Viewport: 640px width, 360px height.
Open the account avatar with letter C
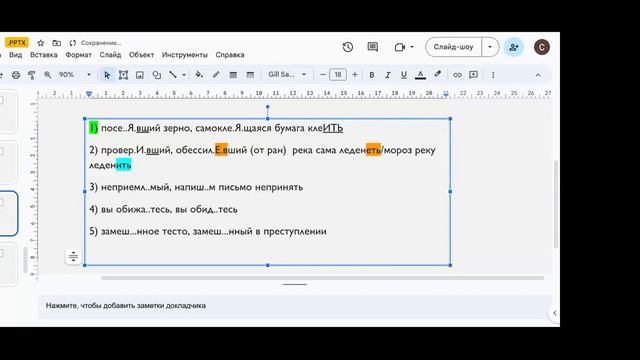tap(542, 47)
